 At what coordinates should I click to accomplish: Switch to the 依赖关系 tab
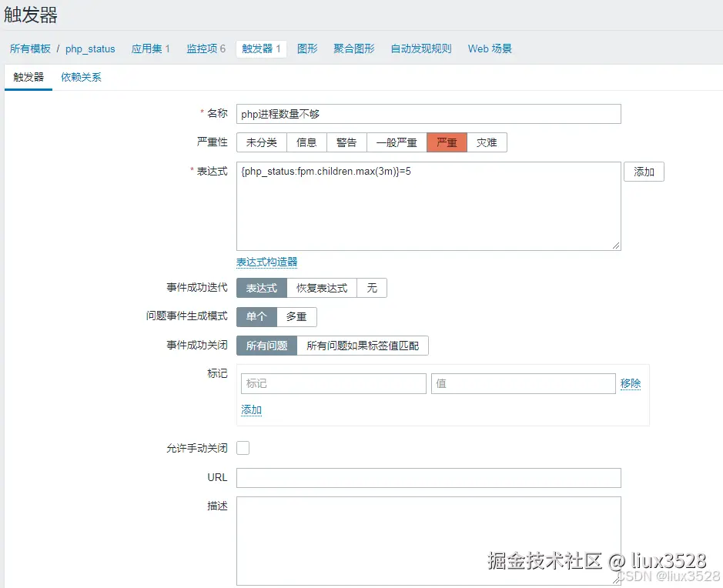[80, 77]
